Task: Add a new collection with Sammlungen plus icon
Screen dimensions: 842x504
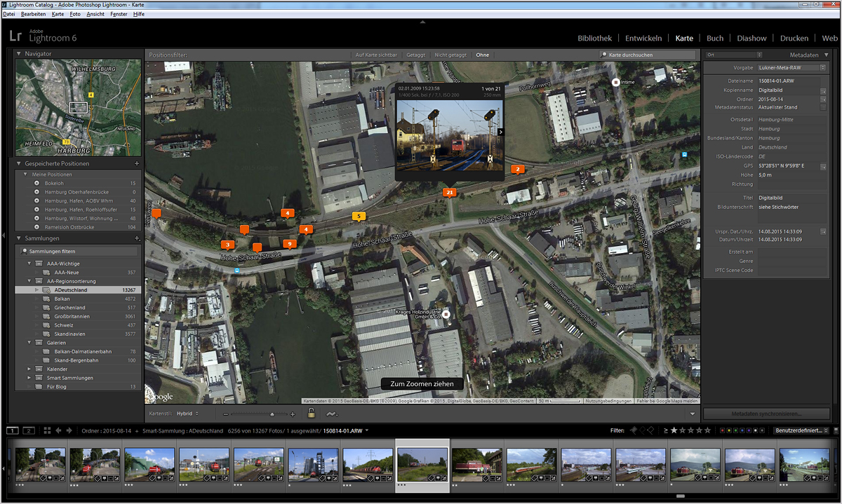Action: tap(137, 238)
